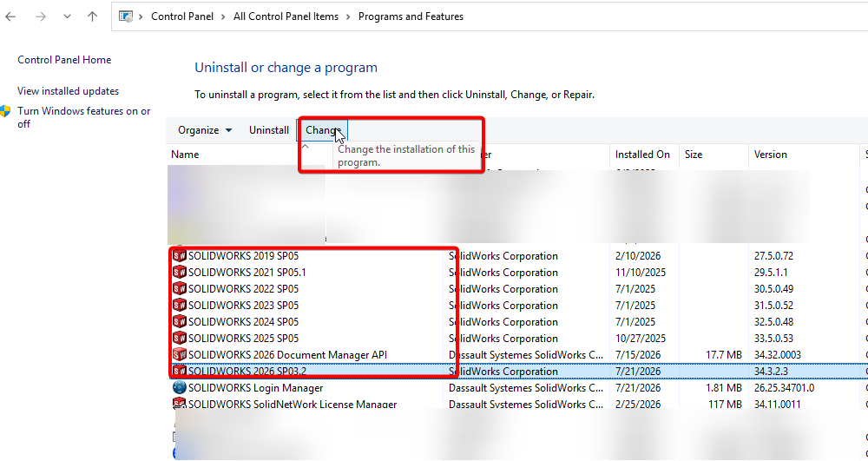Image resolution: width=868 pixels, height=461 pixels.
Task: Open the recent locations dropdown chevron
Action: coord(67,16)
